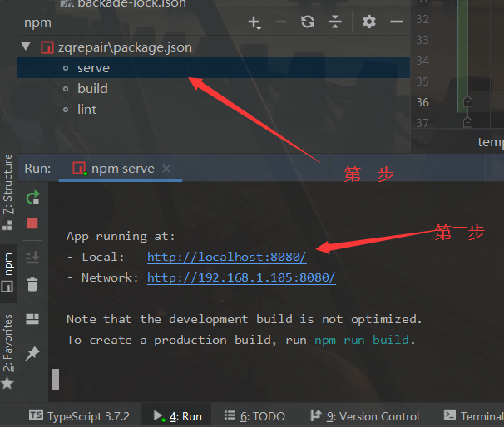This screenshot has width=504, height=427.
Task: Reload npm scripts with the refresh icon
Action: tap(308, 22)
